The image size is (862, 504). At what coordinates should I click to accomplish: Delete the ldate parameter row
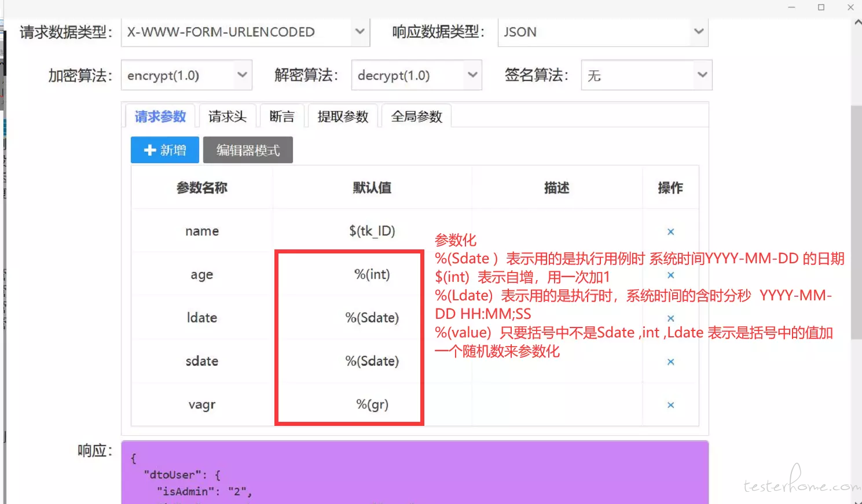coord(670,318)
